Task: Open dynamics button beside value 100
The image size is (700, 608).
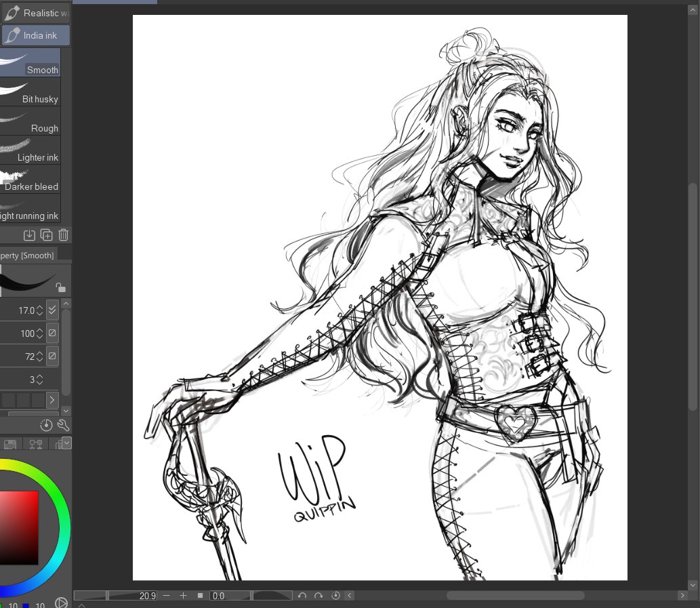Action: pos(52,333)
